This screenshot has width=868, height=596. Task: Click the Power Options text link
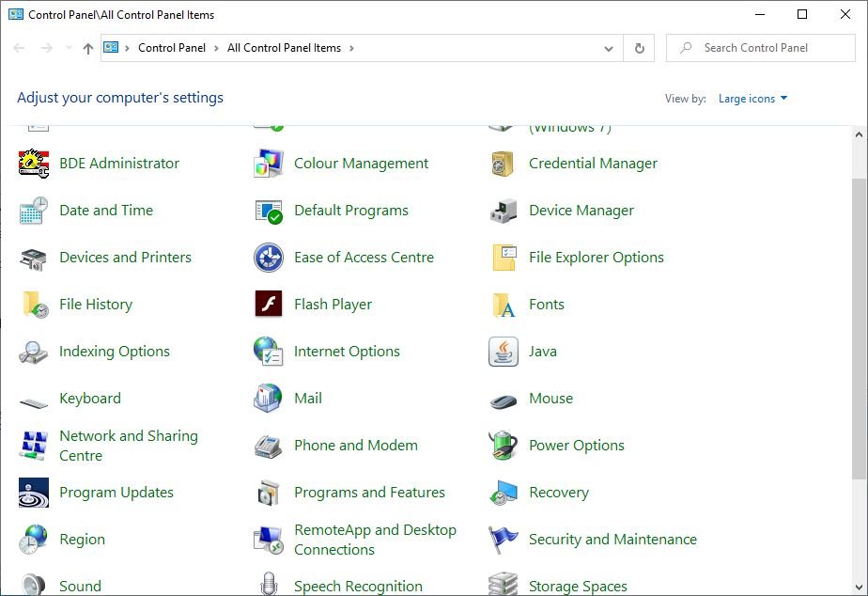point(576,446)
